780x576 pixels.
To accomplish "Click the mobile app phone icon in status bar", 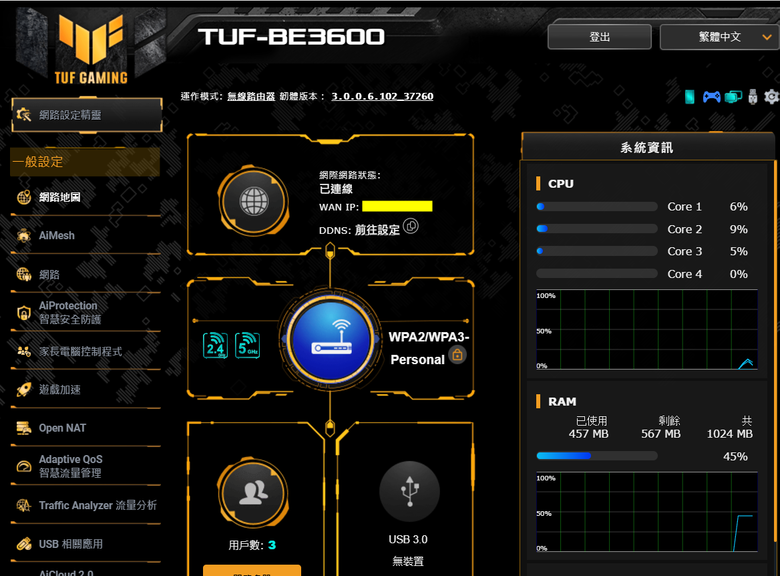I will [689, 96].
